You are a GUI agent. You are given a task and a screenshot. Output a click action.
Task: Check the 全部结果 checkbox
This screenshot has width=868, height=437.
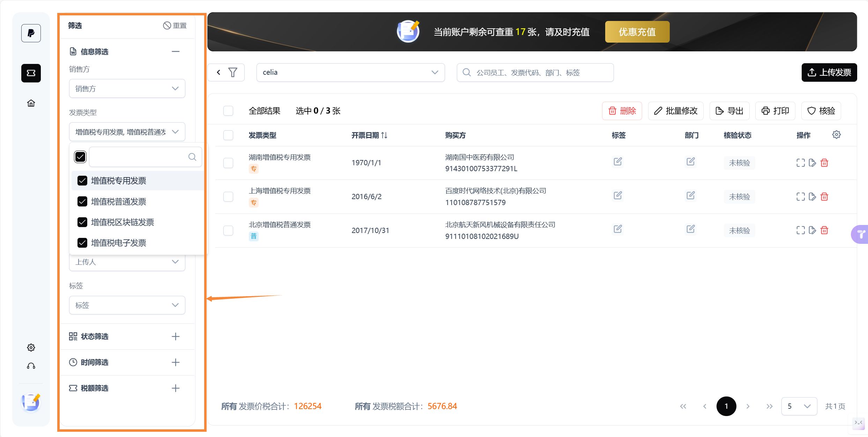pos(228,111)
